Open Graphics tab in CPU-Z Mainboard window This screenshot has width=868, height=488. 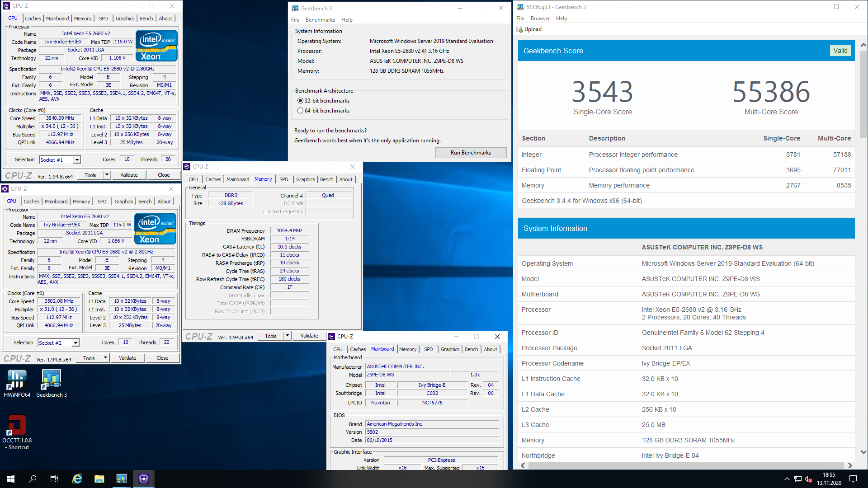pos(450,349)
